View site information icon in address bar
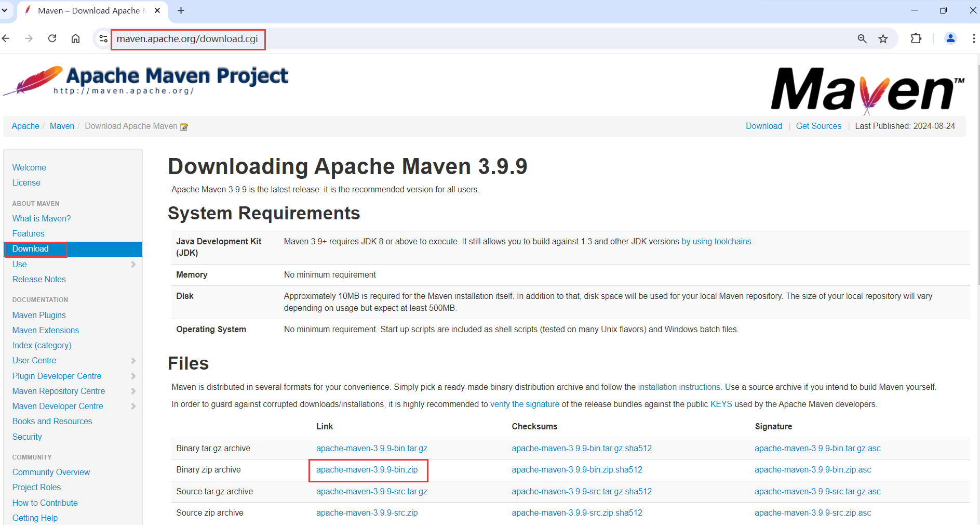Screen dimensions: 980x525 tap(103, 38)
